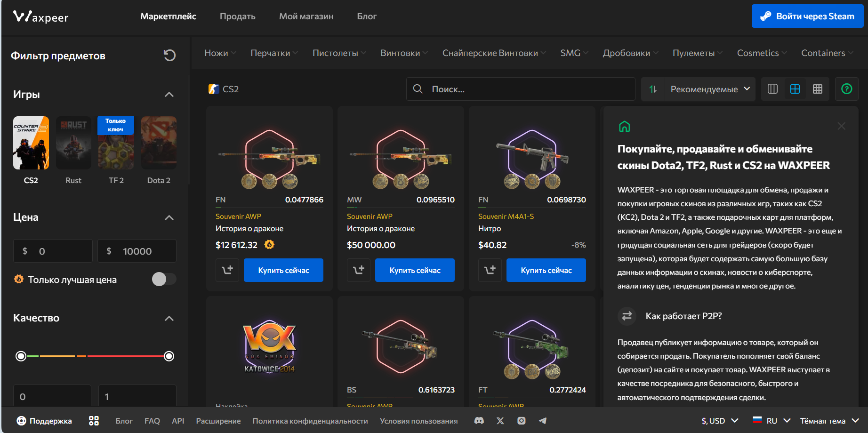Open Telegram link in footer
Viewport: 868px width, 433px height.
543,421
